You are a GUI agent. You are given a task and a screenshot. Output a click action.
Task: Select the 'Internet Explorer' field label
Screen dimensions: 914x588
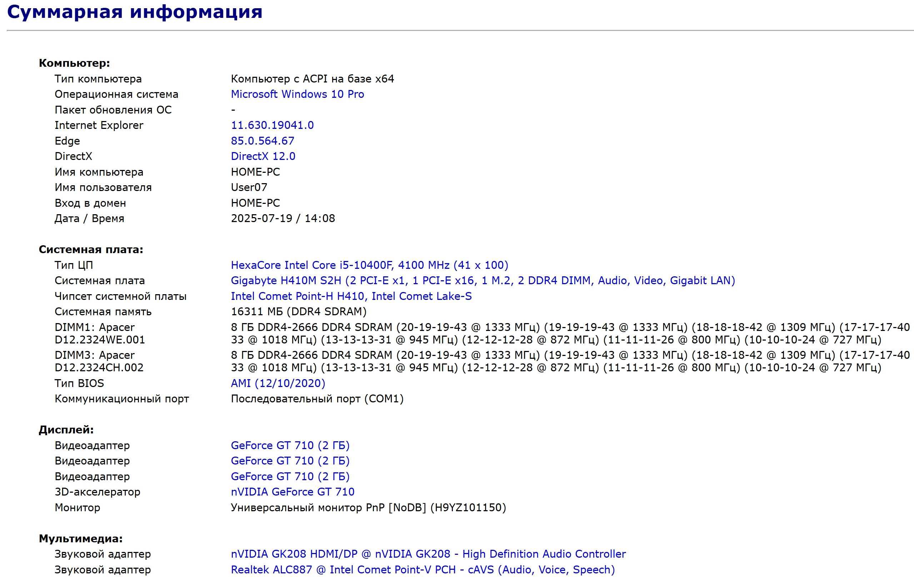point(99,125)
